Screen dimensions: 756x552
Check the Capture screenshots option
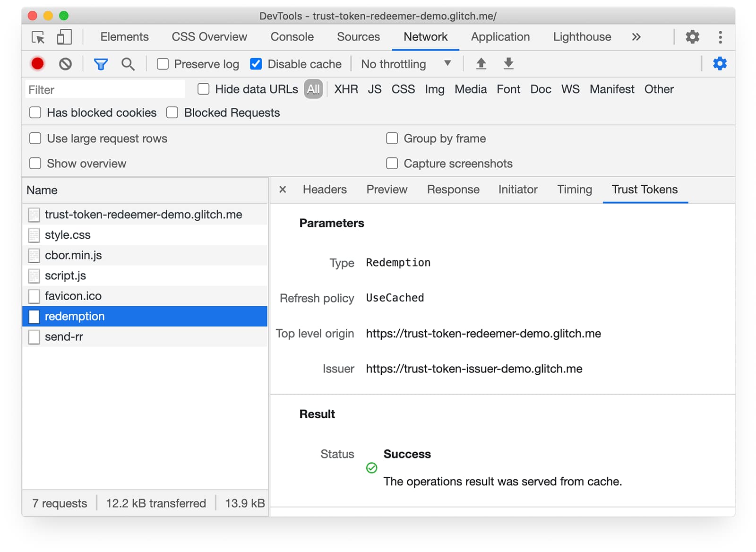pyautogui.click(x=392, y=163)
